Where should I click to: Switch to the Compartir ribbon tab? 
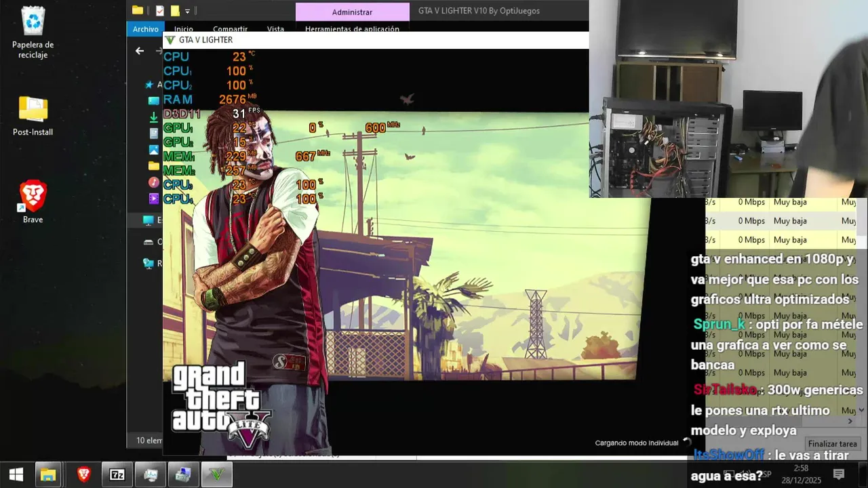(230, 29)
